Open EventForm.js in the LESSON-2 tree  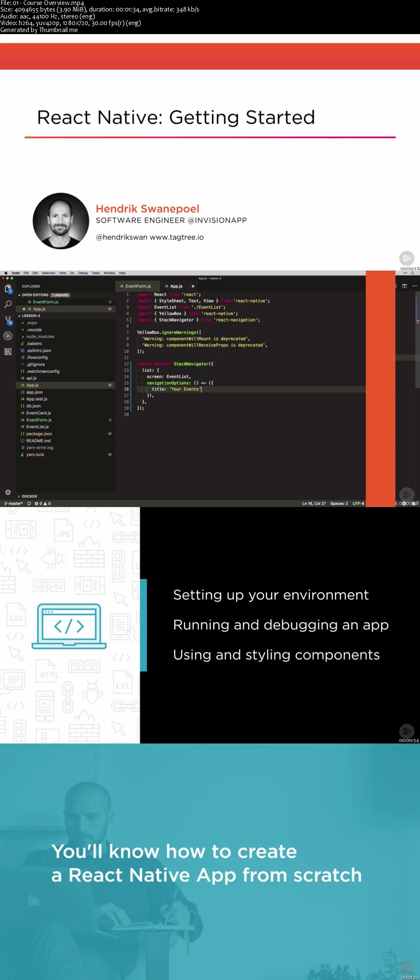[66, 420]
